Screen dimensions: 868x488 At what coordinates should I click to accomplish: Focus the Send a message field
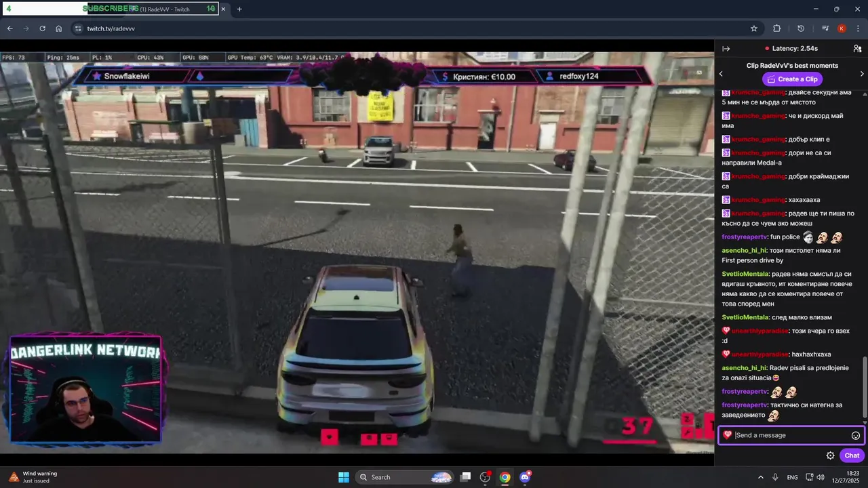pos(792,435)
